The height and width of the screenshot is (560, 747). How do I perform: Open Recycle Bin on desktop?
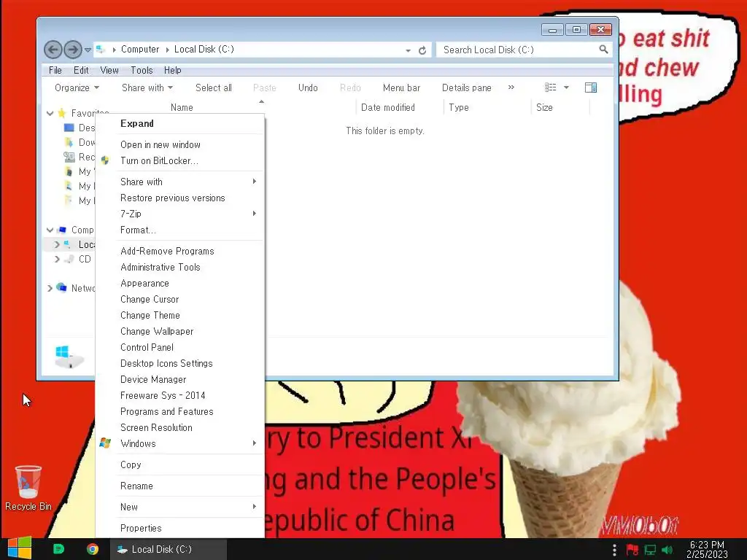28,488
